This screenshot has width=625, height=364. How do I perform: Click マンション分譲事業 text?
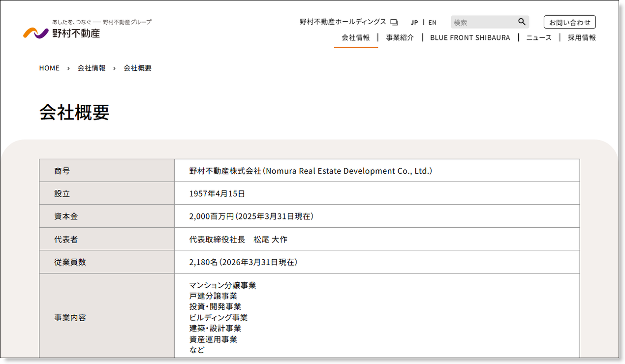coord(222,285)
